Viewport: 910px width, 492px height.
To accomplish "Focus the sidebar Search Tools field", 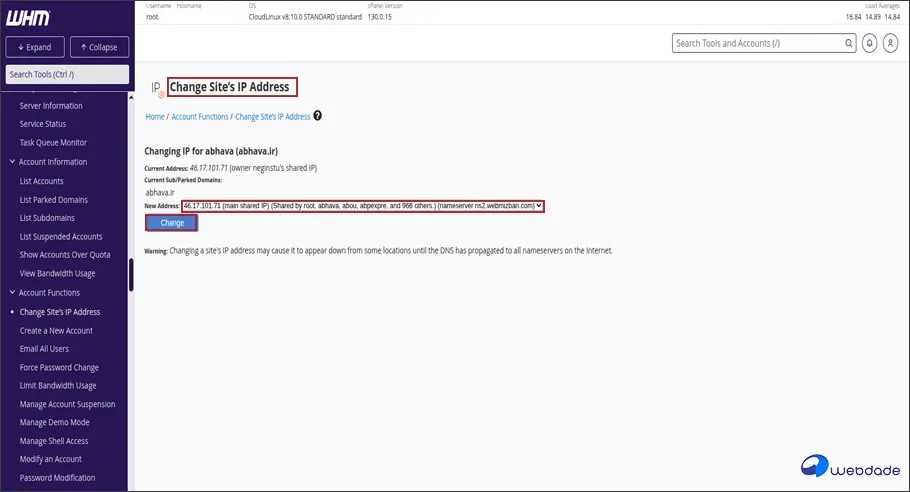I will [67, 75].
